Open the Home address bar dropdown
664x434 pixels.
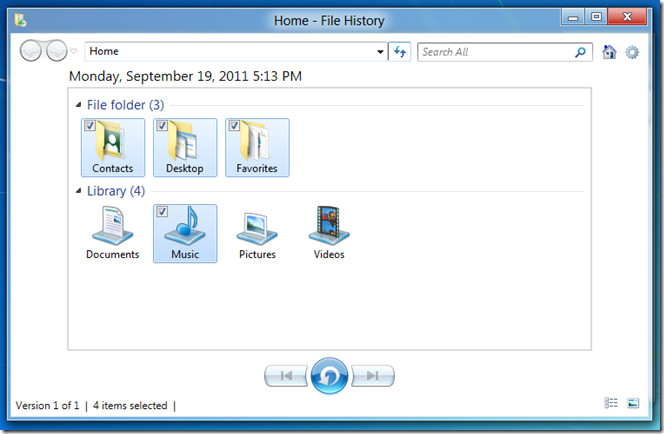pyautogui.click(x=380, y=52)
